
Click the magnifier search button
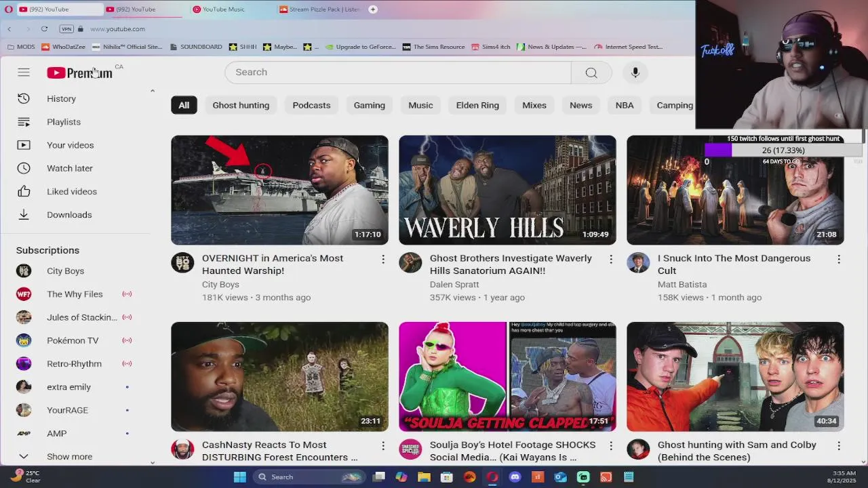(x=591, y=73)
